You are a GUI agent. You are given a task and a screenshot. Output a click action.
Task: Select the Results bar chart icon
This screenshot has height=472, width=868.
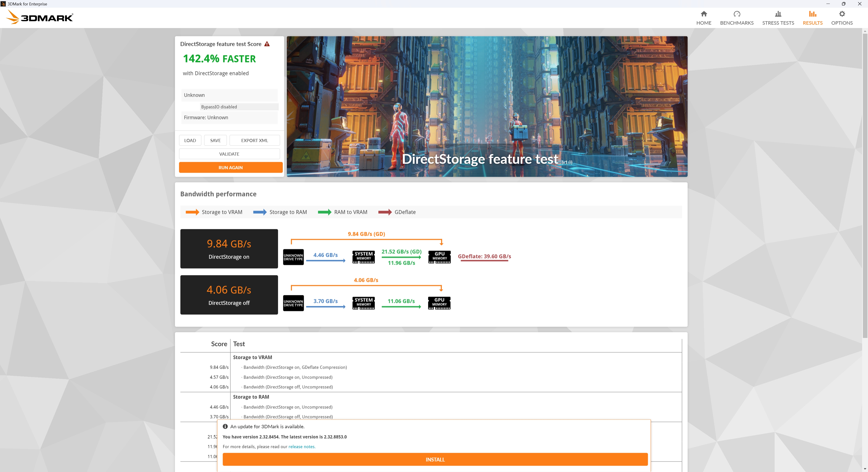[x=812, y=14]
